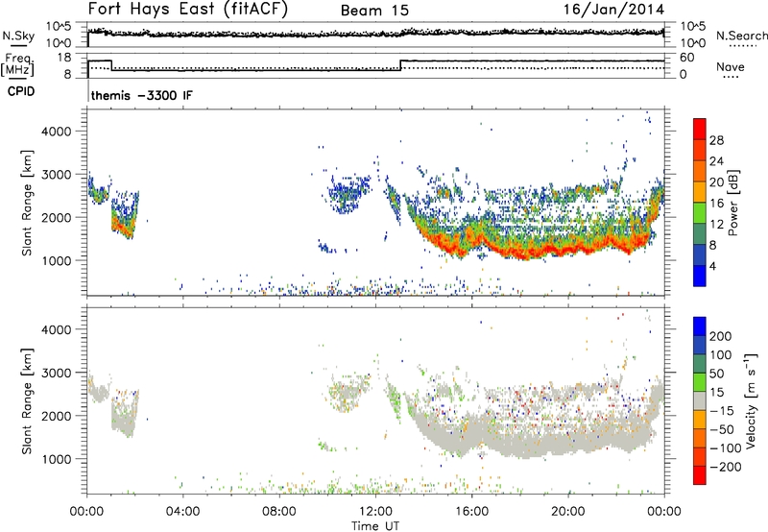The image size is (768, 532).
Task: Click the red bottom of the Velocity color bar
Action: tap(700, 475)
